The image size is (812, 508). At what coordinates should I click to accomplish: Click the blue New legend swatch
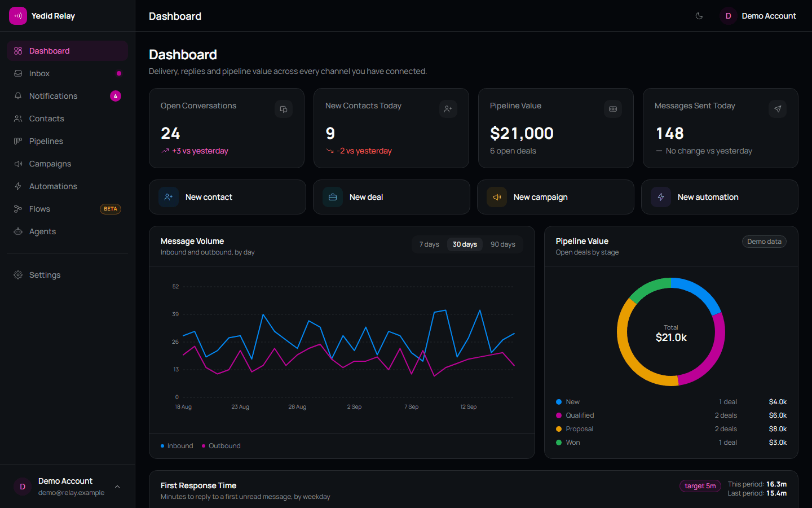pos(559,402)
